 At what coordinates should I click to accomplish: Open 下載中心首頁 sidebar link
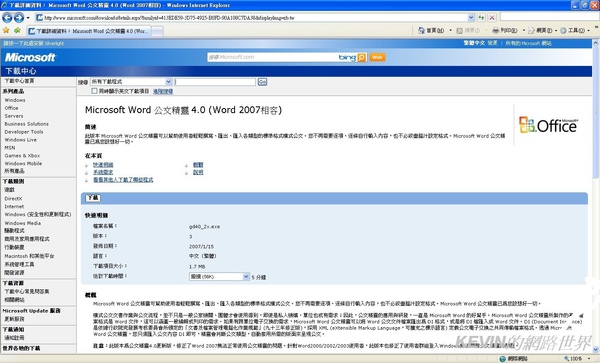19,81
